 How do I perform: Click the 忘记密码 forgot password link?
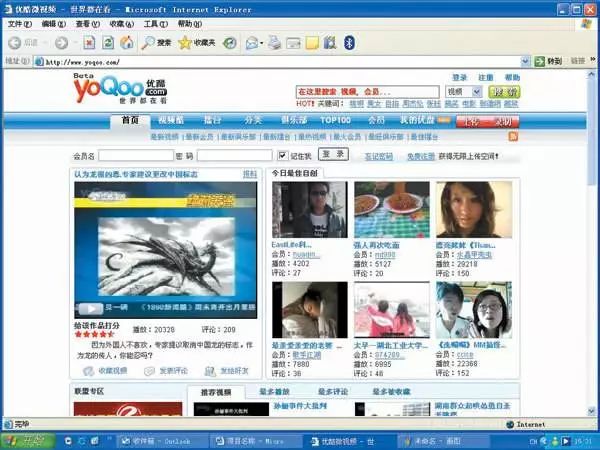(x=379, y=157)
